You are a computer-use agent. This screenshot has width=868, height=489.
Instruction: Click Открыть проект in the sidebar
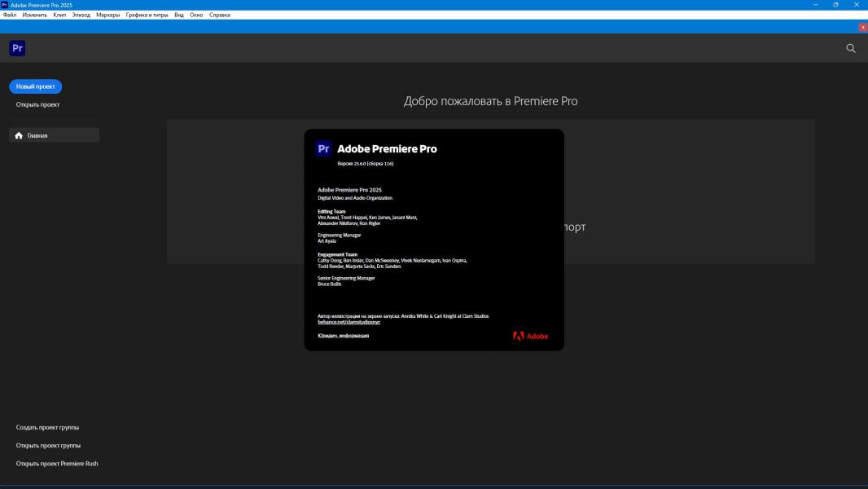37,104
